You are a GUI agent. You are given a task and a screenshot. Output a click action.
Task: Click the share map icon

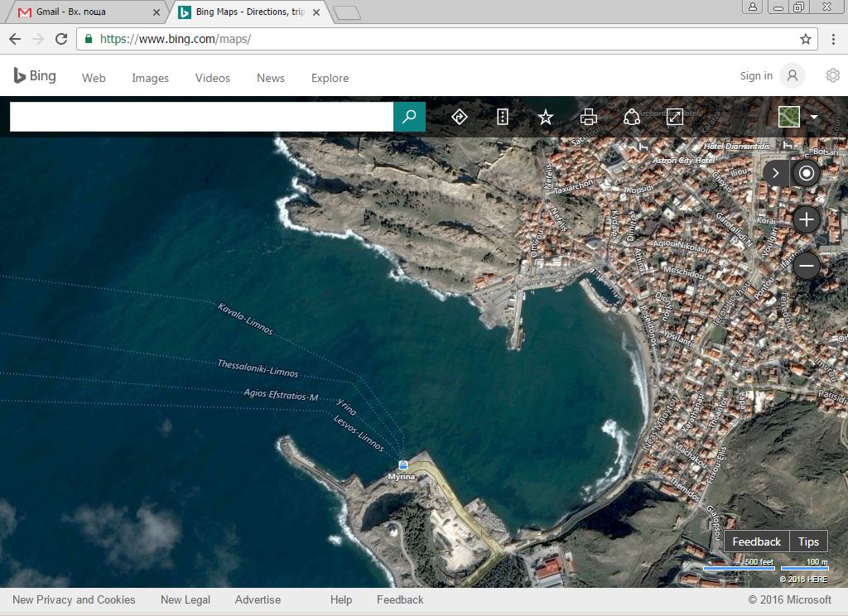pos(632,117)
